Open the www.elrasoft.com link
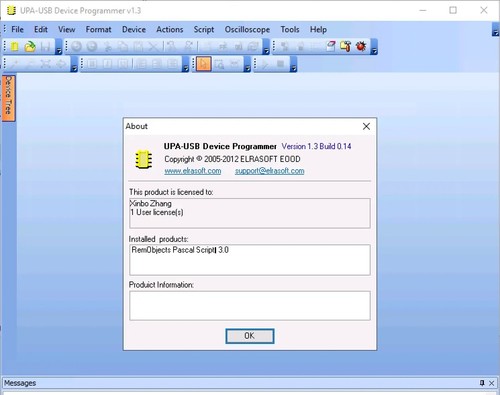The height and width of the screenshot is (395, 500). [x=192, y=171]
